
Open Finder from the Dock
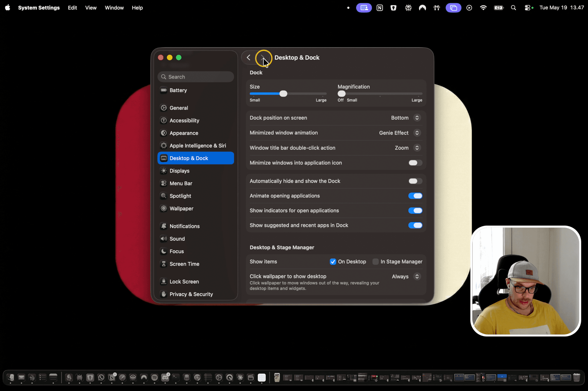click(x=10, y=377)
